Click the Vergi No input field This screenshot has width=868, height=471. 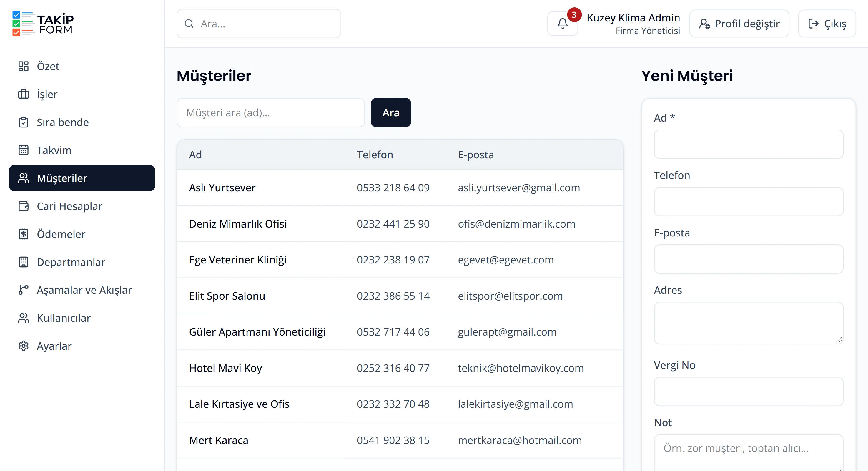[748, 392]
